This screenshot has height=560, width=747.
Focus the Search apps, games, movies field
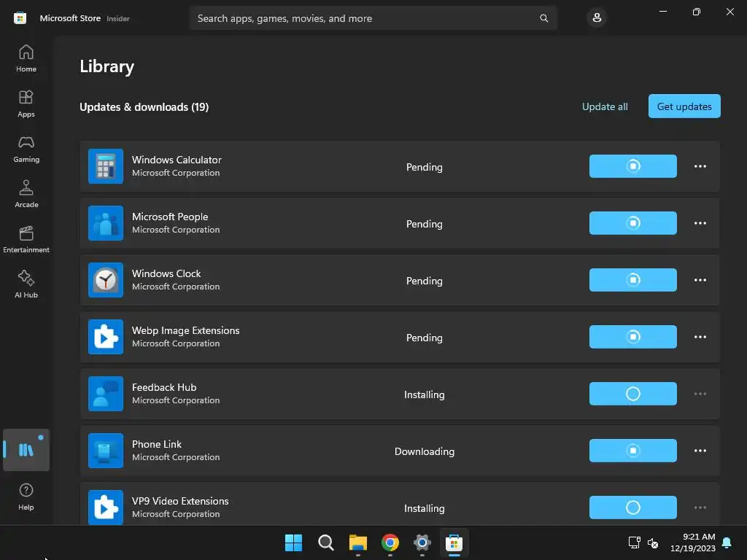373,18
